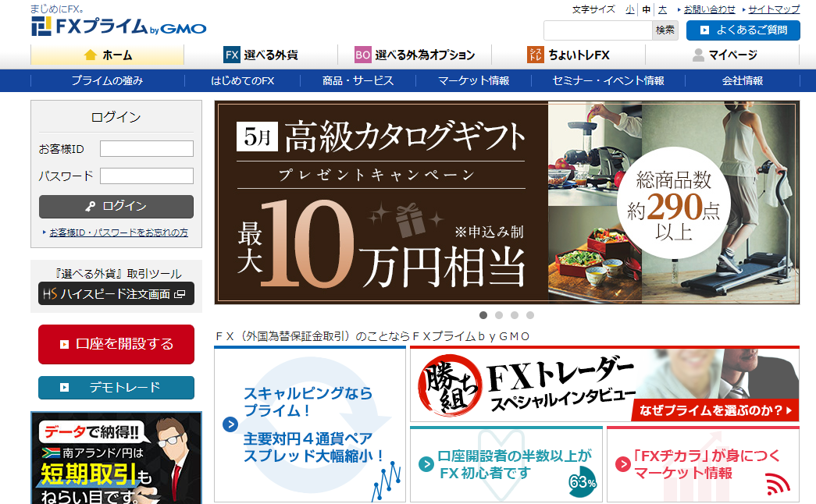Open the 勝ち組FXトレーダー interview banner

tap(604, 385)
